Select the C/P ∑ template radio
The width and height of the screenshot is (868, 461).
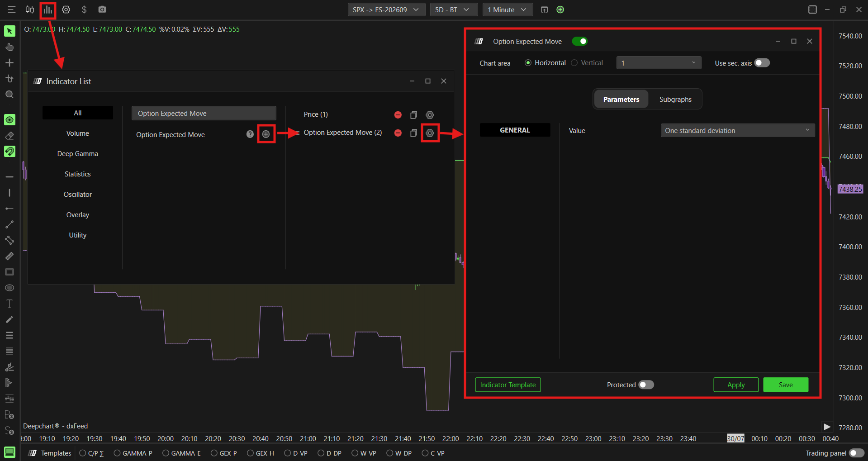point(83,453)
